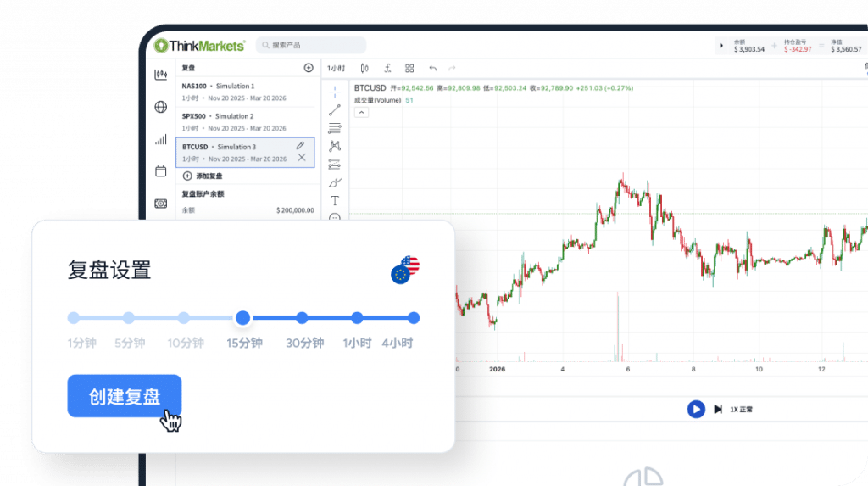868x486 pixels.
Task: Undo the last chart action
Action: [x=432, y=68]
